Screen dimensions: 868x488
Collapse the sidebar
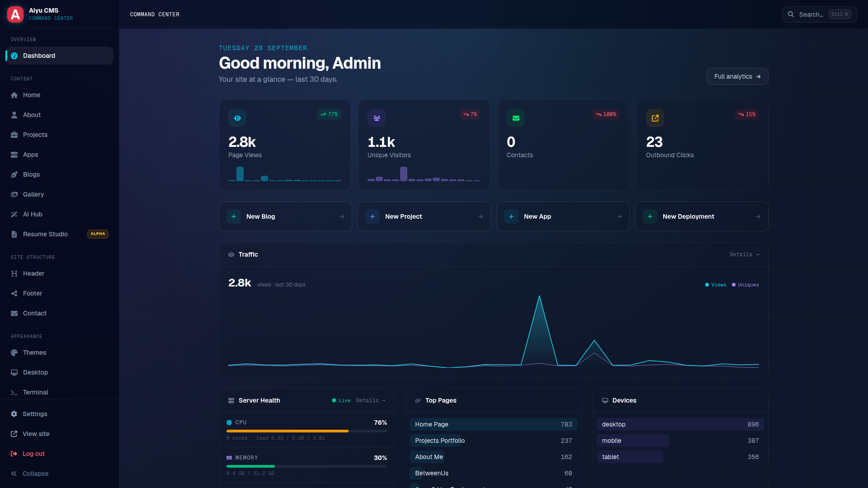tap(59, 474)
